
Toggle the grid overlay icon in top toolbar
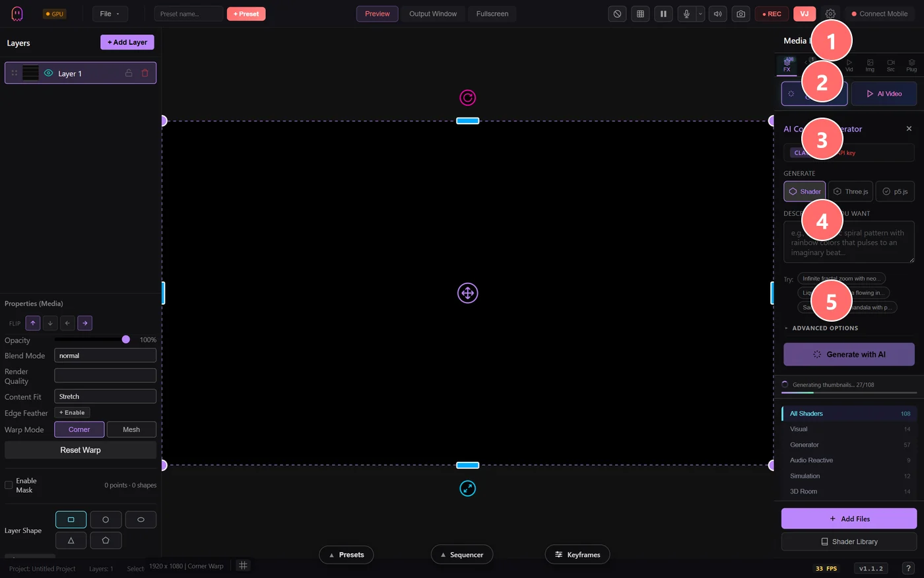640,14
